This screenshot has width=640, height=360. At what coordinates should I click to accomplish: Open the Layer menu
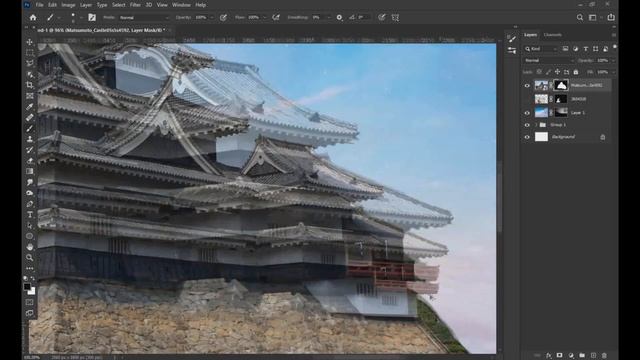pyautogui.click(x=86, y=5)
